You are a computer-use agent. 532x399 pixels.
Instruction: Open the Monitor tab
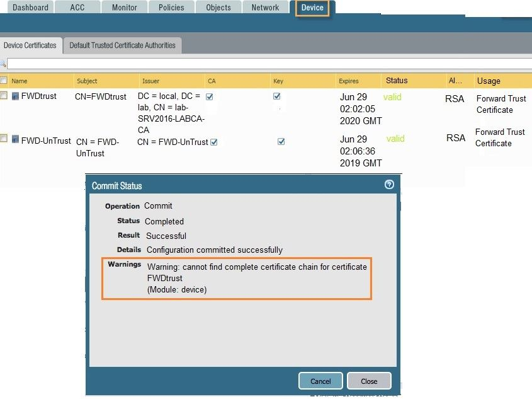[124, 8]
